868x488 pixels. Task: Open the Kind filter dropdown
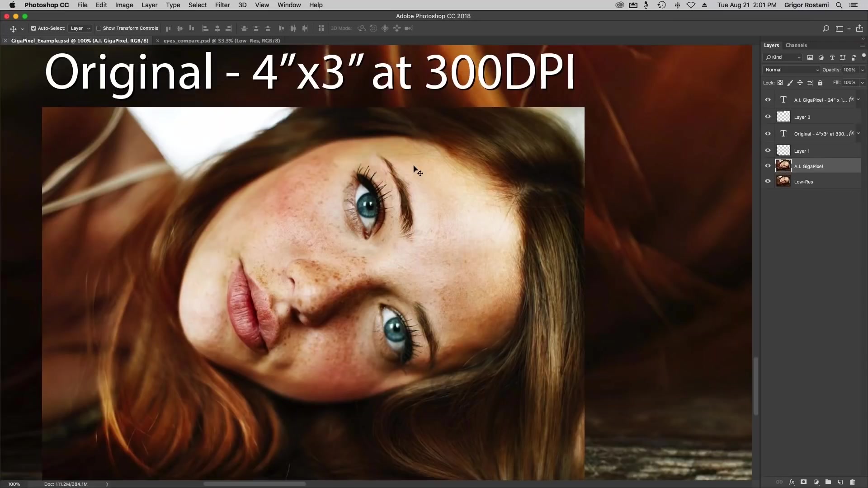tap(783, 57)
